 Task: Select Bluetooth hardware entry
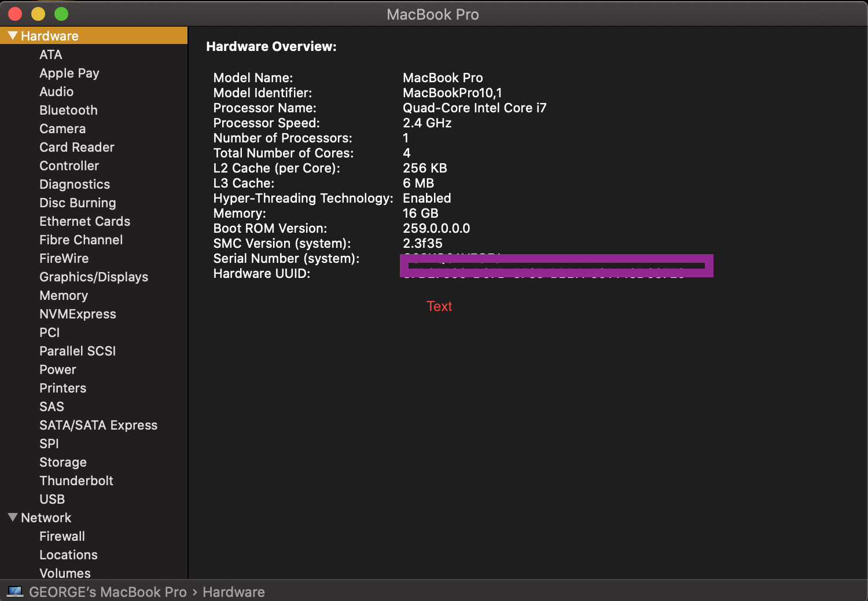[68, 110]
